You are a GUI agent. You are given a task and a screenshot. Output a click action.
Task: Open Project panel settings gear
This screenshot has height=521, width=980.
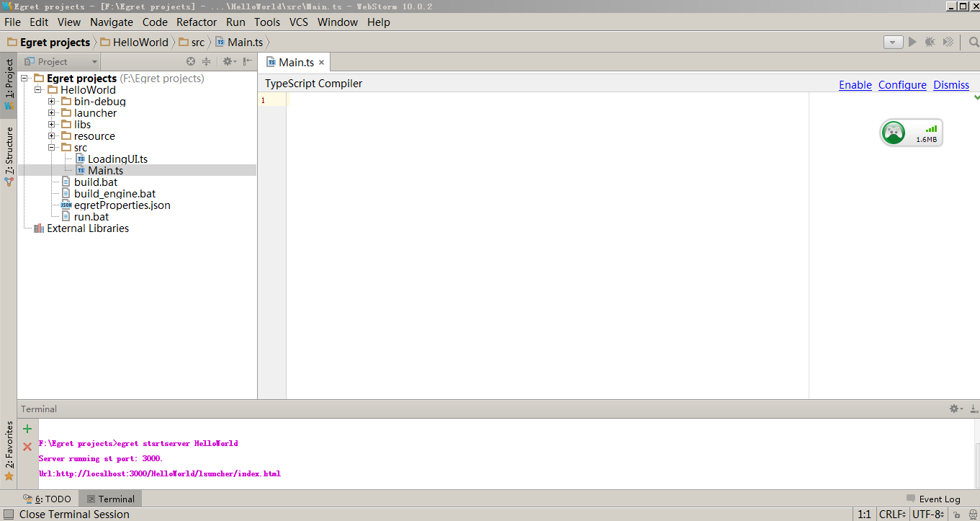pyautogui.click(x=228, y=62)
